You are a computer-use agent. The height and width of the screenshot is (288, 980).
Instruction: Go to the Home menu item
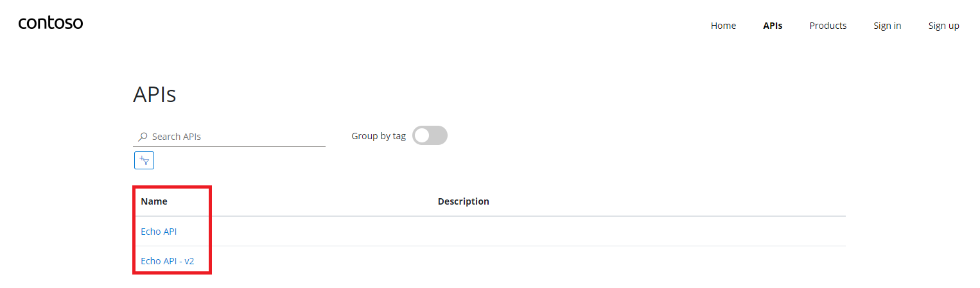[723, 26]
